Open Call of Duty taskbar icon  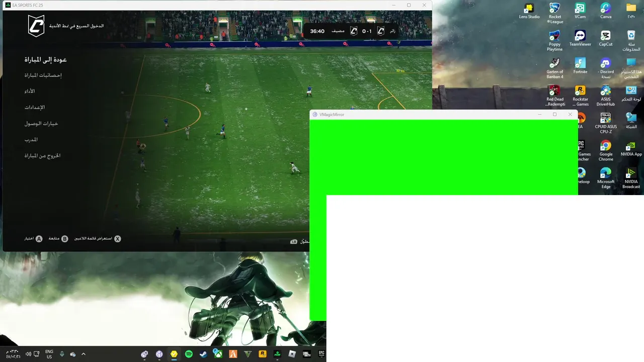[306, 354]
